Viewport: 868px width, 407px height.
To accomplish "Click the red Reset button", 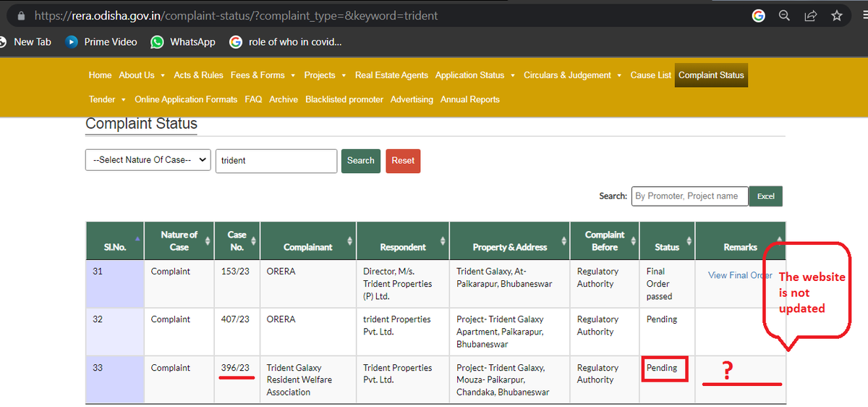I will (403, 161).
